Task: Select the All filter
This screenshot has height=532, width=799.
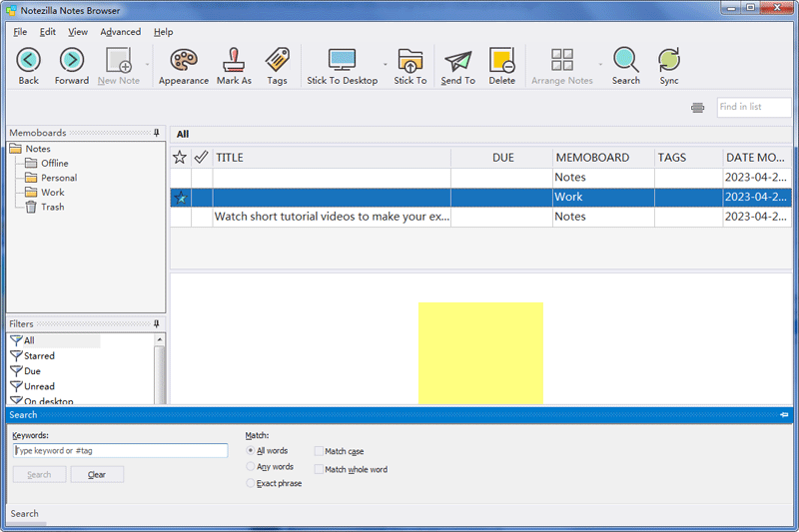Action: [x=29, y=340]
